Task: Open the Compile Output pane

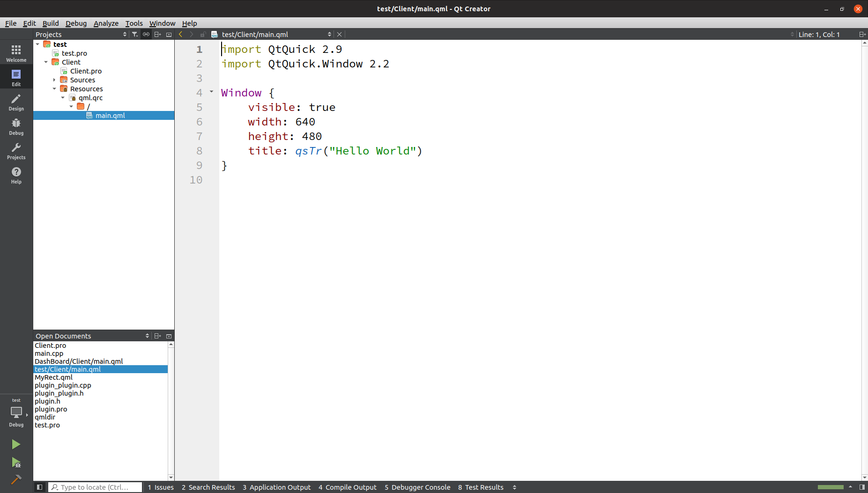Action: pos(348,487)
